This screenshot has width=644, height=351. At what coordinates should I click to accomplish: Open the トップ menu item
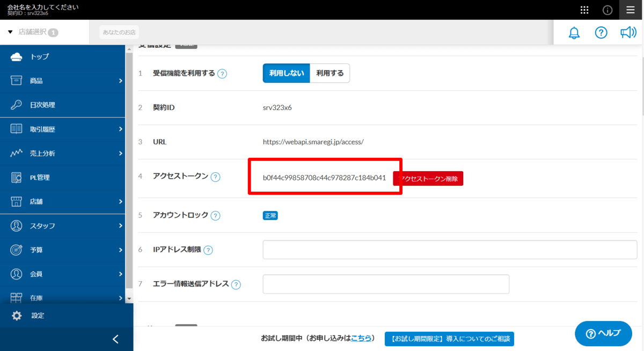62,56
